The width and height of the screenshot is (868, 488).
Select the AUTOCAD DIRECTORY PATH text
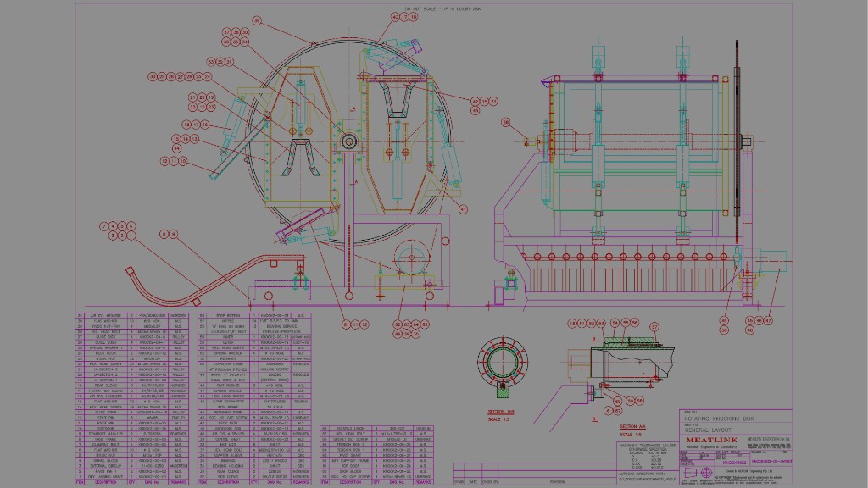[643, 474]
